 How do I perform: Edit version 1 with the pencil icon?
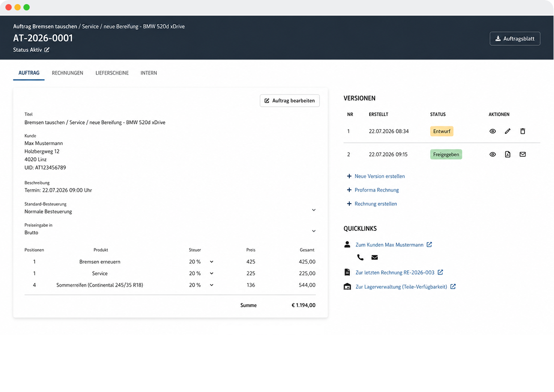[508, 131]
